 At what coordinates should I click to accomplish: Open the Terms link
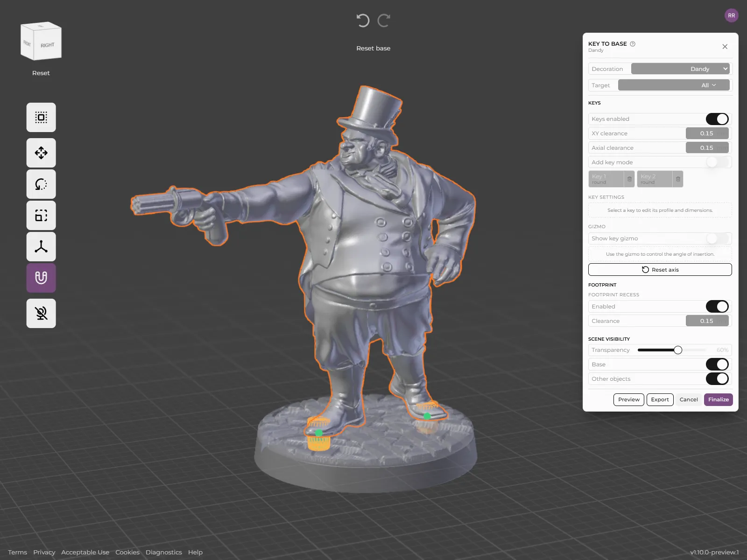[x=18, y=552]
